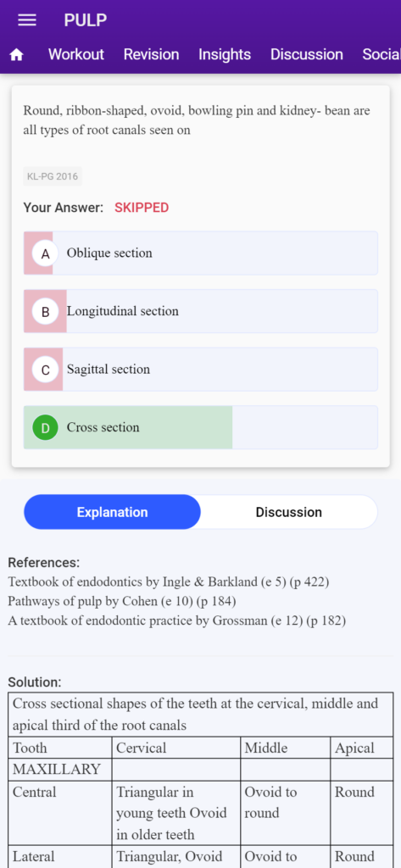Switch to the Discussion panel below the answers
Viewport: 401px width, 868px height.
click(x=288, y=512)
